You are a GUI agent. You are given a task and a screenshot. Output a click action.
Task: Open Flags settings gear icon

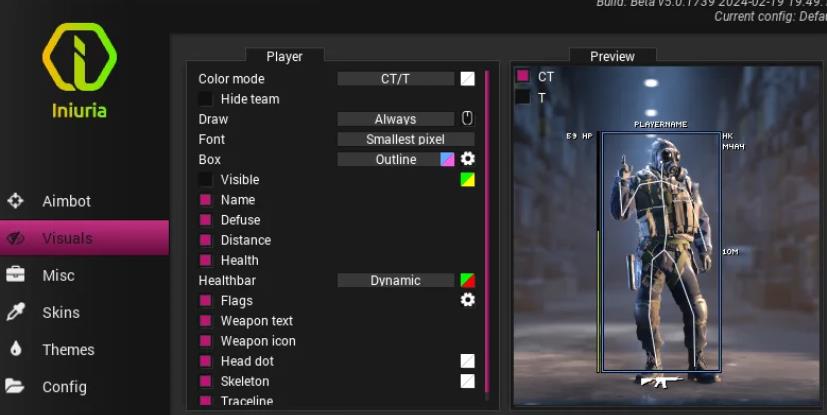pos(467,300)
